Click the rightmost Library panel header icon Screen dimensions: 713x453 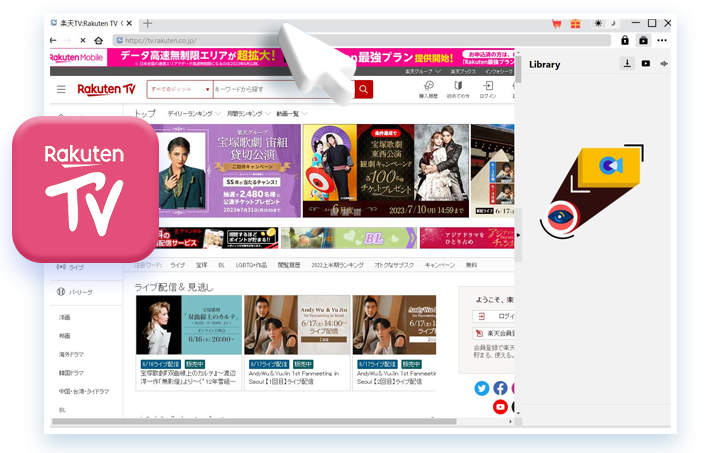pyautogui.click(x=664, y=64)
